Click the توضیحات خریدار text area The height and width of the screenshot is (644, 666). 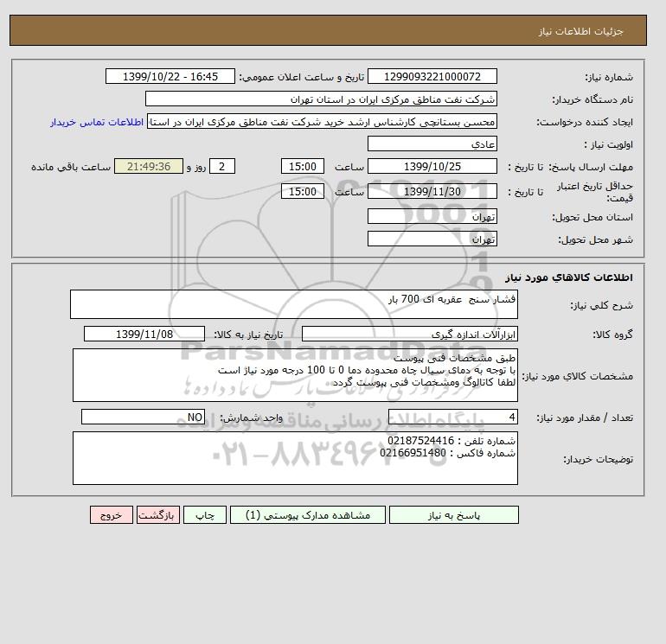(295, 458)
